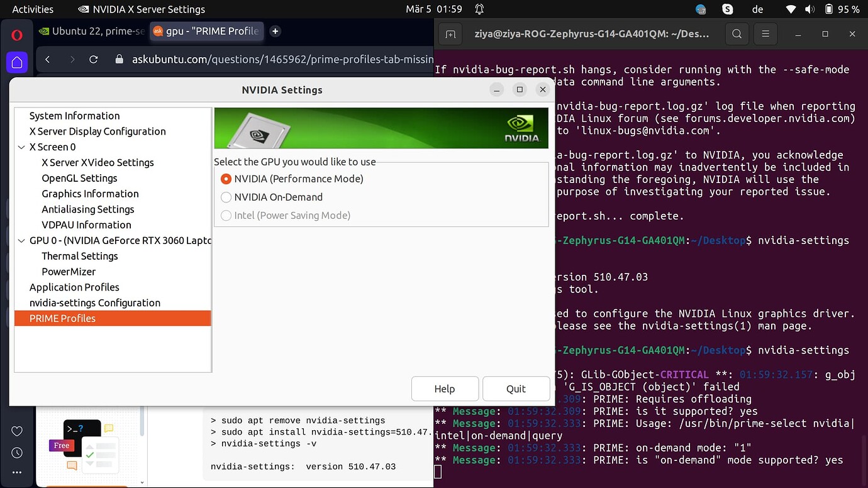Open the terminal hamburger menu
868x488 pixels.
pos(765,34)
